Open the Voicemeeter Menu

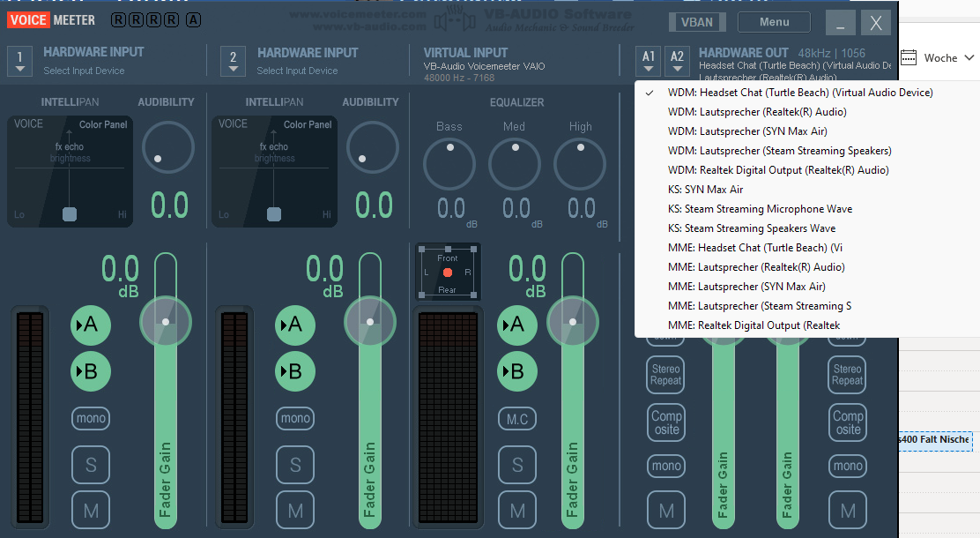[x=775, y=22]
